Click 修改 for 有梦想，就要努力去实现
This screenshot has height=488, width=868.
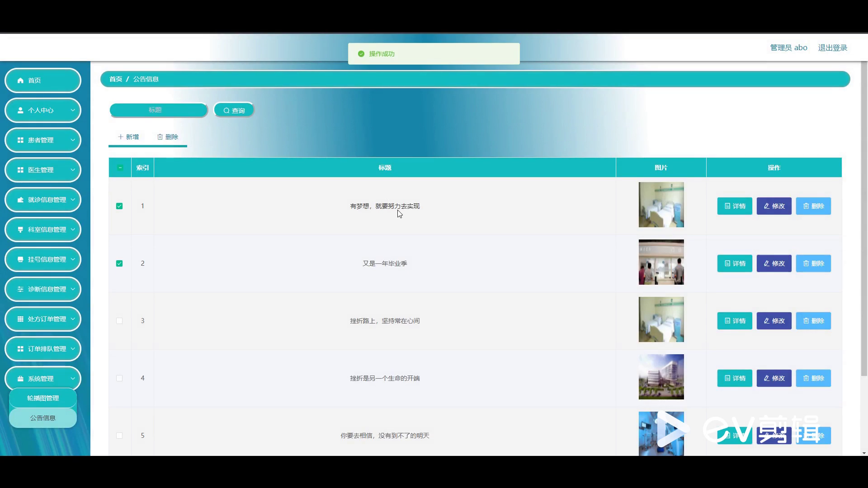click(774, 206)
